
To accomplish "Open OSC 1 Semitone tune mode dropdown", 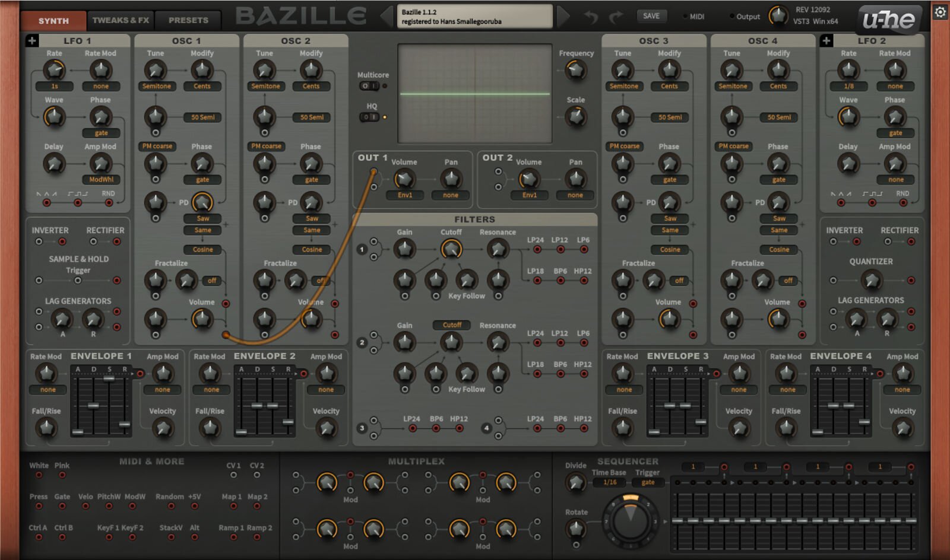I will 156,86.
